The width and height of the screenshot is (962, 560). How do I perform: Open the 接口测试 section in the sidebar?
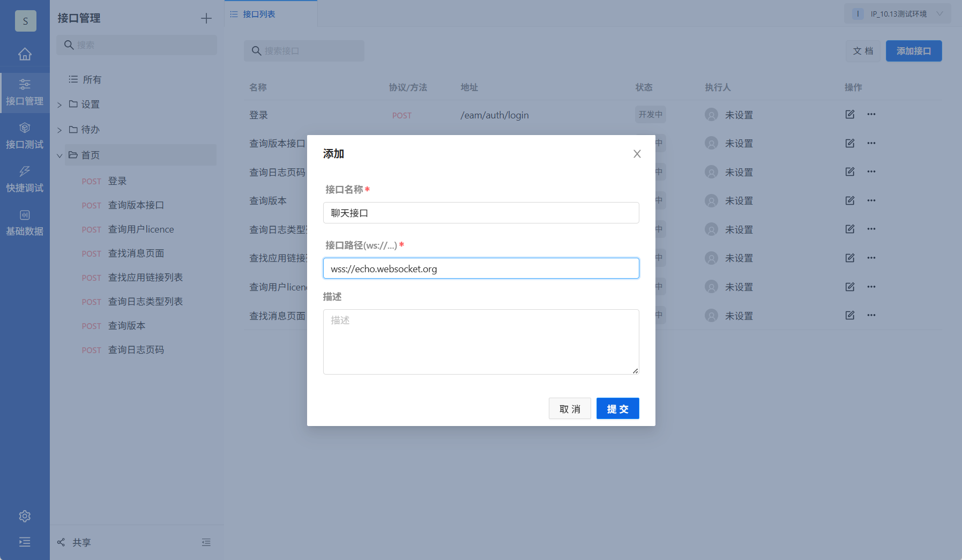pos(25,135)
